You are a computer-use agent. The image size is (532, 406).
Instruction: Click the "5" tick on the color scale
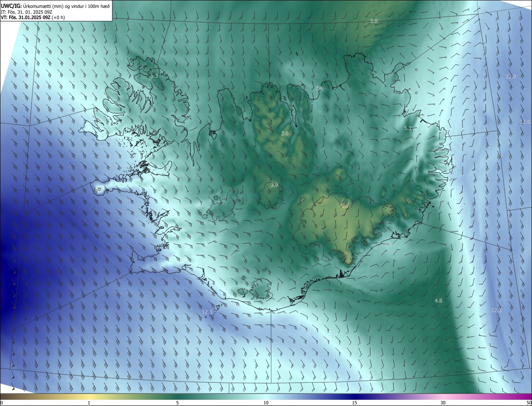pos(177,403)
